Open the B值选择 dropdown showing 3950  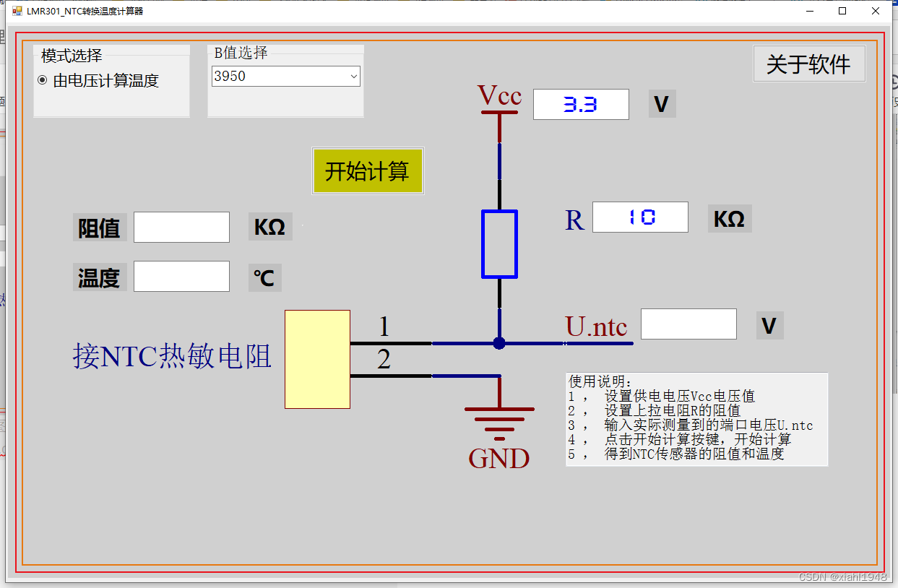pyautogui.click(x=286, y=76)
